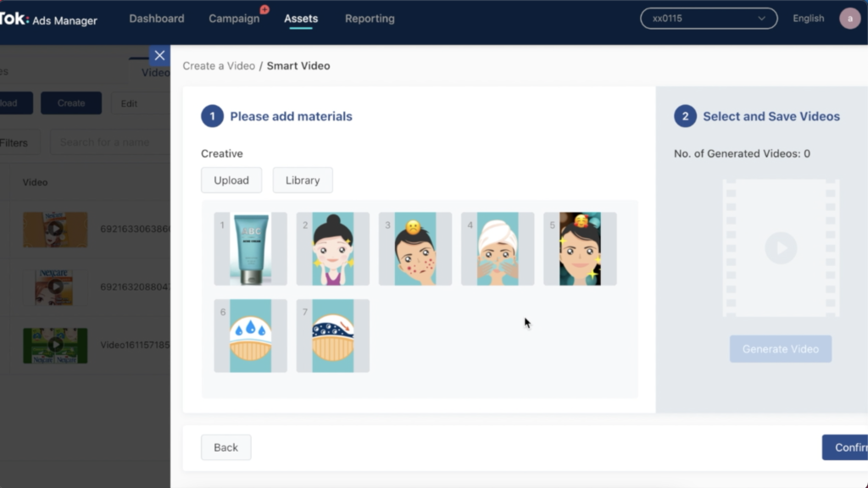Click the Generate Video button

pos(781,349)
